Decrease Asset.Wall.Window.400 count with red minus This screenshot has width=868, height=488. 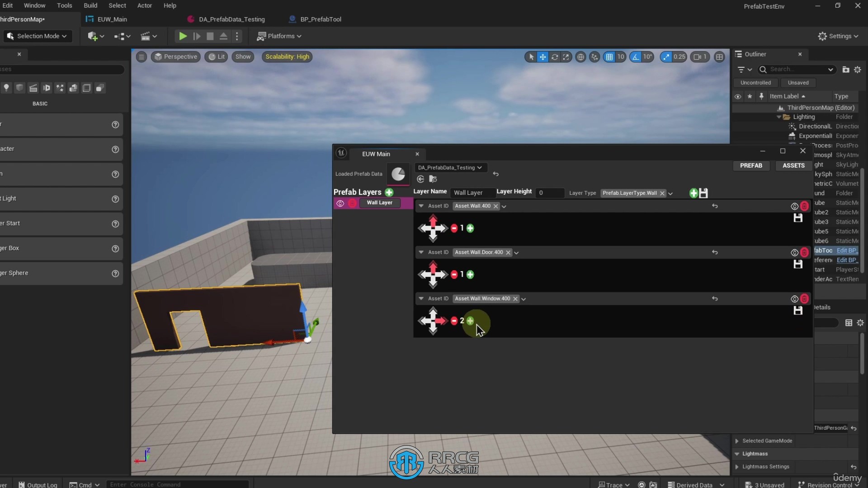click(454, 321)
